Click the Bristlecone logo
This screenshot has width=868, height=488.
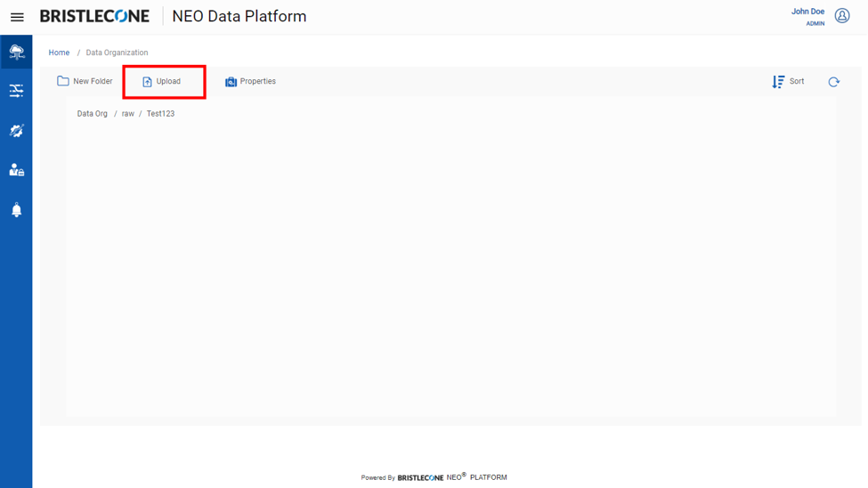(94, 17)
